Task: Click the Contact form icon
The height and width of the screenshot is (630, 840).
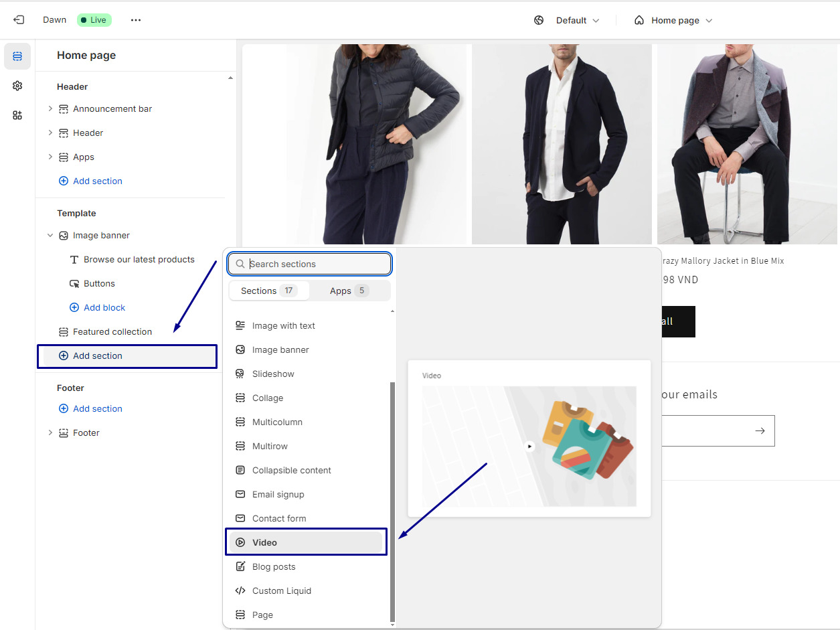Action: 240,518
